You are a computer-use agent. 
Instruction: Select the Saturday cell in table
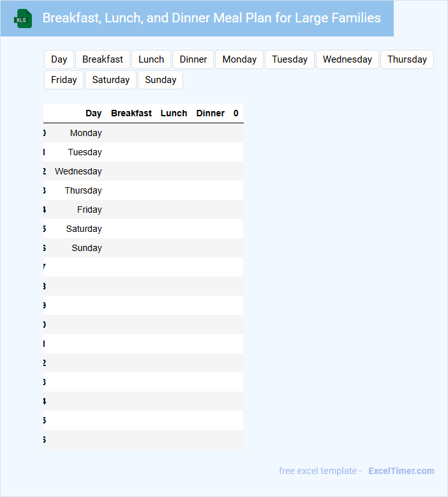(x=84, y=229)
